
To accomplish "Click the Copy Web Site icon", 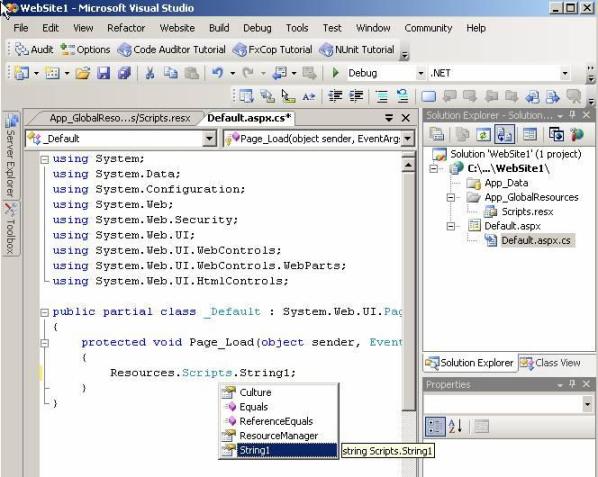I will coord(556,134).
